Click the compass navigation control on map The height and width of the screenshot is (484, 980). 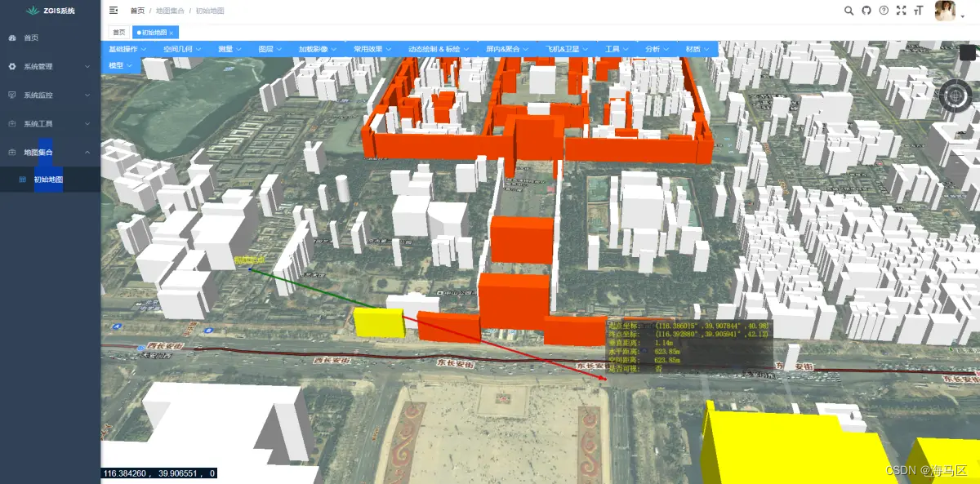click(x=955, y=95)
